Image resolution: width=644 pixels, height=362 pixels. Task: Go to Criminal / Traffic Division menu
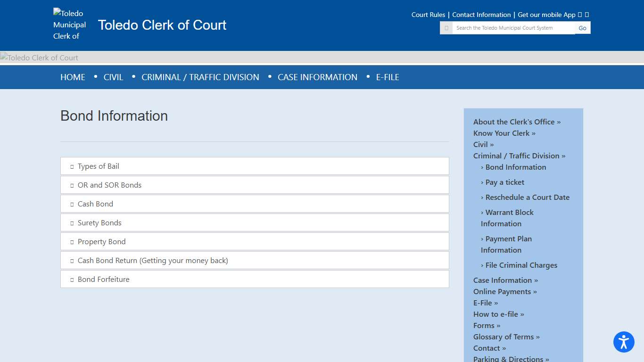pyautogui.click(x=200, y=77)
